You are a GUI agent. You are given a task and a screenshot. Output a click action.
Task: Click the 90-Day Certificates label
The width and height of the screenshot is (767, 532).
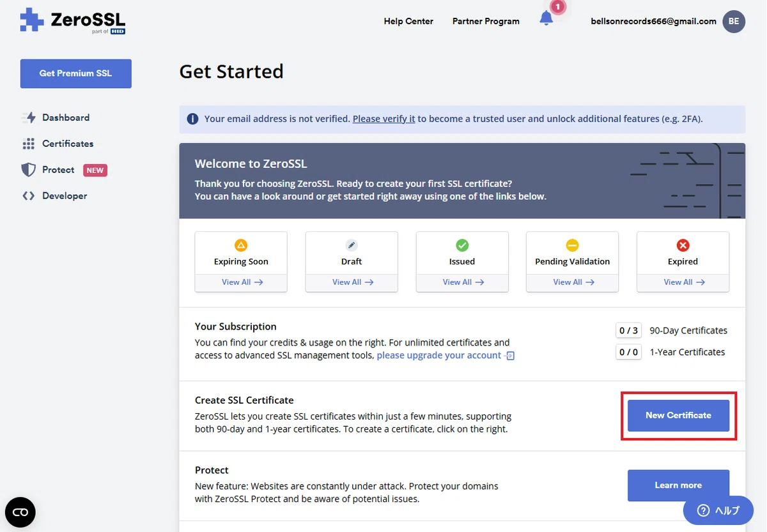(688, 331)
